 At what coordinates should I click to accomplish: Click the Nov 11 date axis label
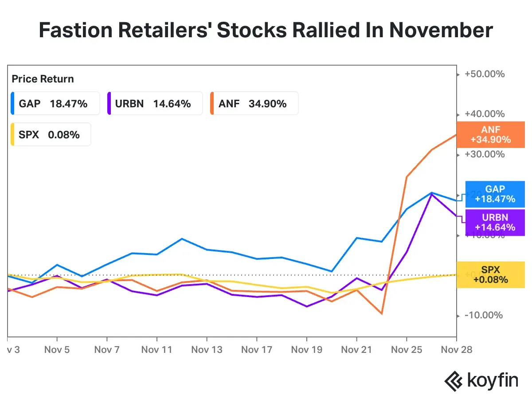[x=156, y=349]
